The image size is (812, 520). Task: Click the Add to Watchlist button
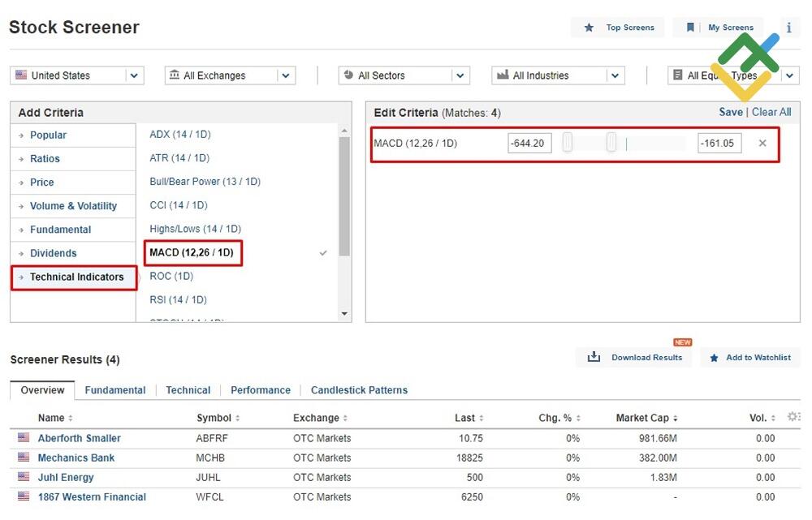(750, 357)
